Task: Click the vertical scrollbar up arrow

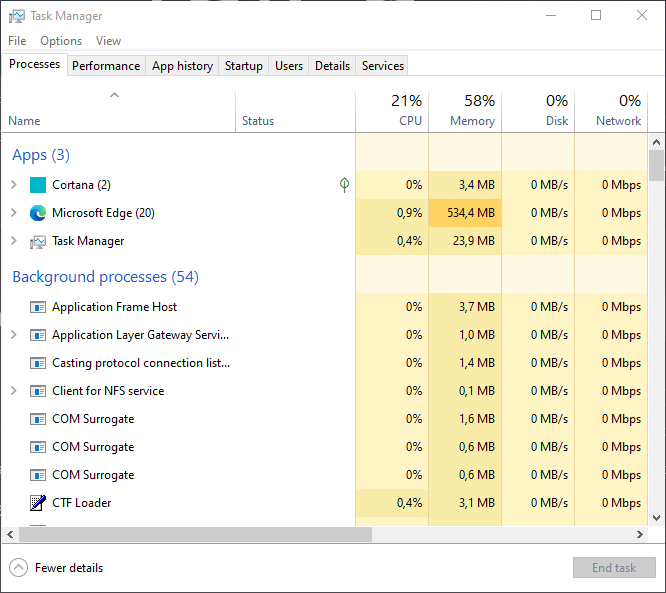Action: (x=656, y=142)
